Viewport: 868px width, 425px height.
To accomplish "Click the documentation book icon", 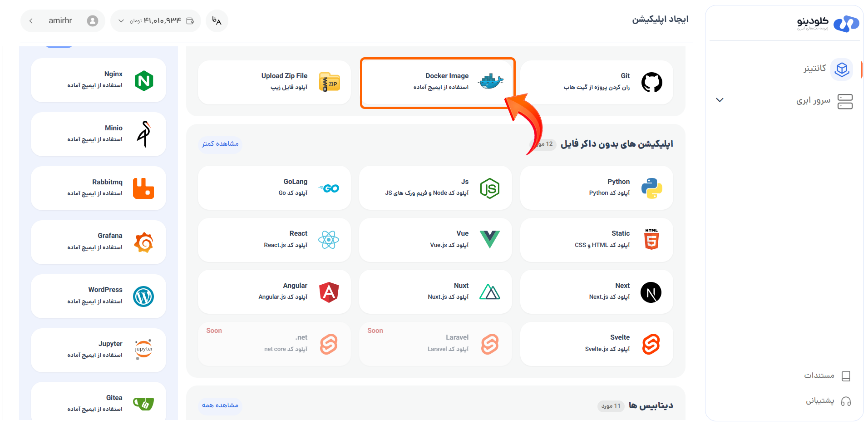I will coord(846,376).
